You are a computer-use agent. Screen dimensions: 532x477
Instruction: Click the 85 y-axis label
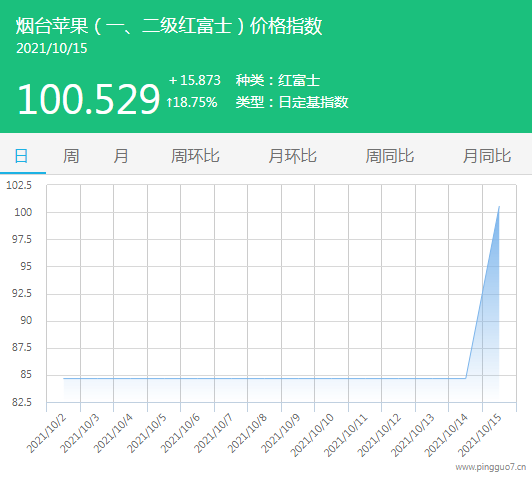(x=26, y=375)
